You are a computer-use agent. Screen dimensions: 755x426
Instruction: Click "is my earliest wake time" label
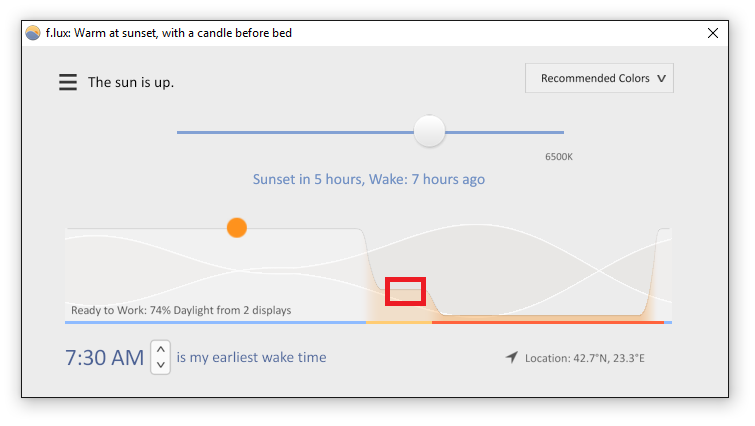251,357
